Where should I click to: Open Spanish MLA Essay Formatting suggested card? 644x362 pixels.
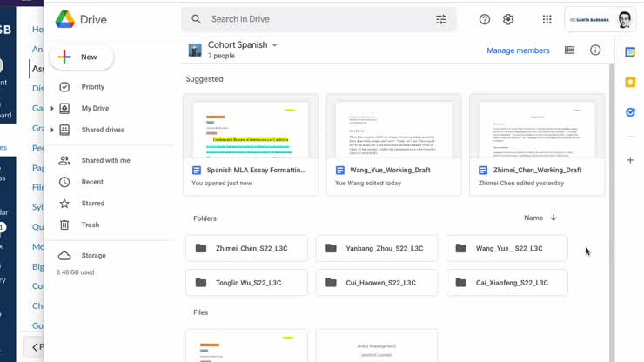[x=251, y=144]
